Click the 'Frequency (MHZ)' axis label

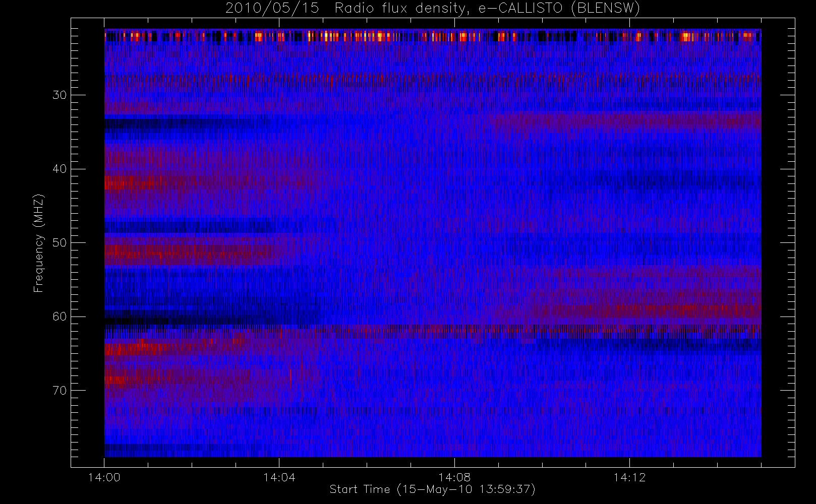[39, 243]
